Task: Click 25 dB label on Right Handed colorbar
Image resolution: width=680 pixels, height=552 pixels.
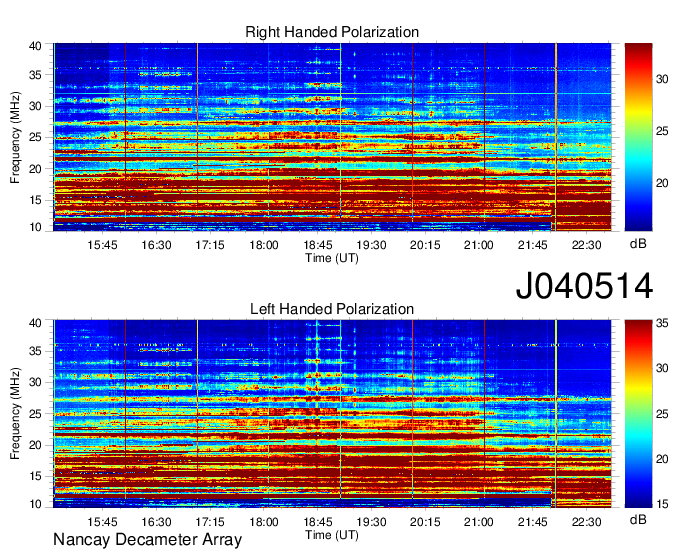Action: click(662, 131)
